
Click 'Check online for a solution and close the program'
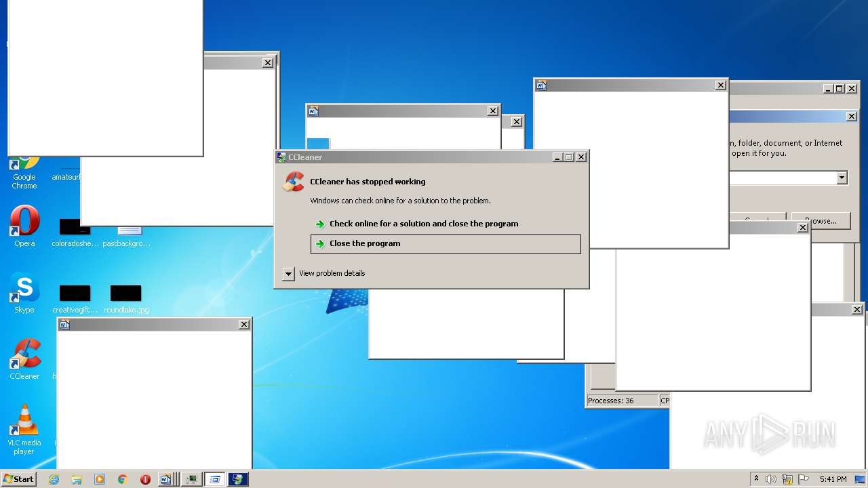(424, 224)
